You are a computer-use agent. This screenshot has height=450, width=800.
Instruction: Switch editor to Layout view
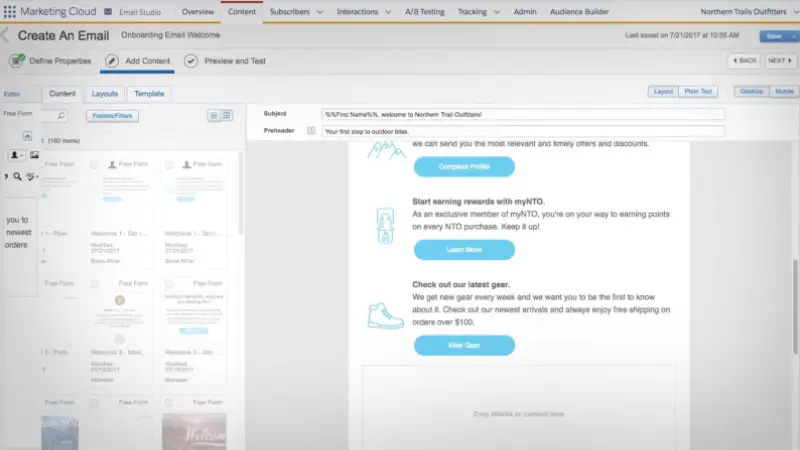click(x=663, y=91)
